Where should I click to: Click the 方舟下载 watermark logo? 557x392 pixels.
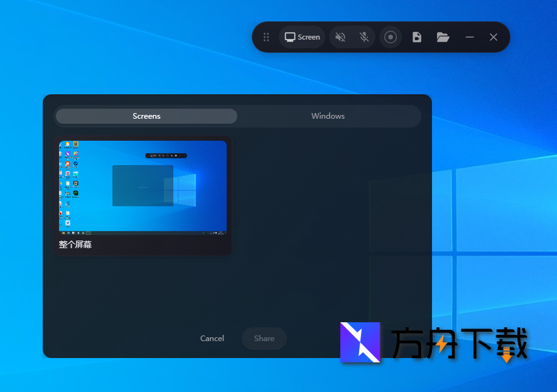[360, 342]
